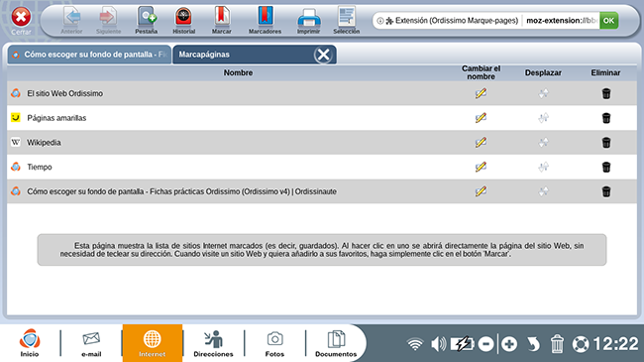Close the Marcapáginas tab with the X
644x362 pixels.
(323, 55)
